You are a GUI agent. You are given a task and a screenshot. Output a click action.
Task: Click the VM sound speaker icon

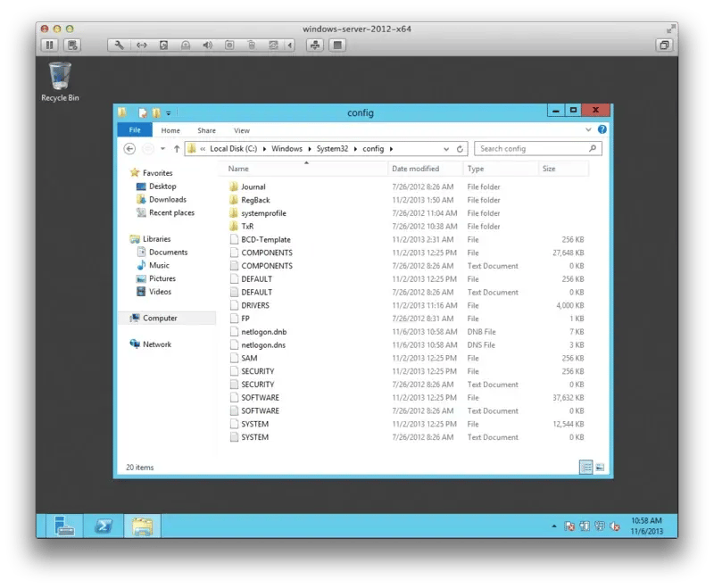click(208, 45)
